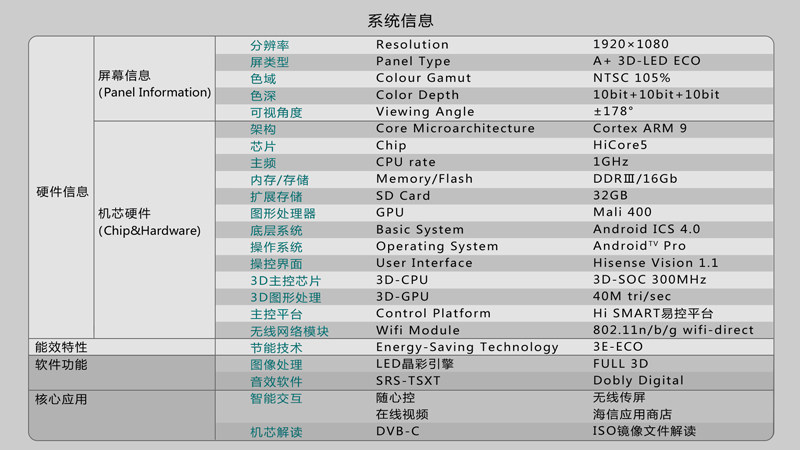
Task: Click the Cortex ARM 9 value
Action: coord(640,129)
